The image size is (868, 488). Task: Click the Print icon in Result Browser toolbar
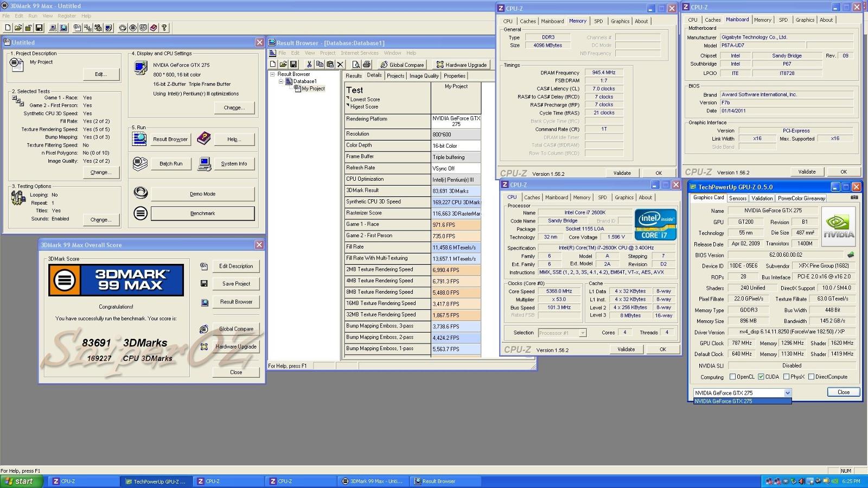[367, 64]
